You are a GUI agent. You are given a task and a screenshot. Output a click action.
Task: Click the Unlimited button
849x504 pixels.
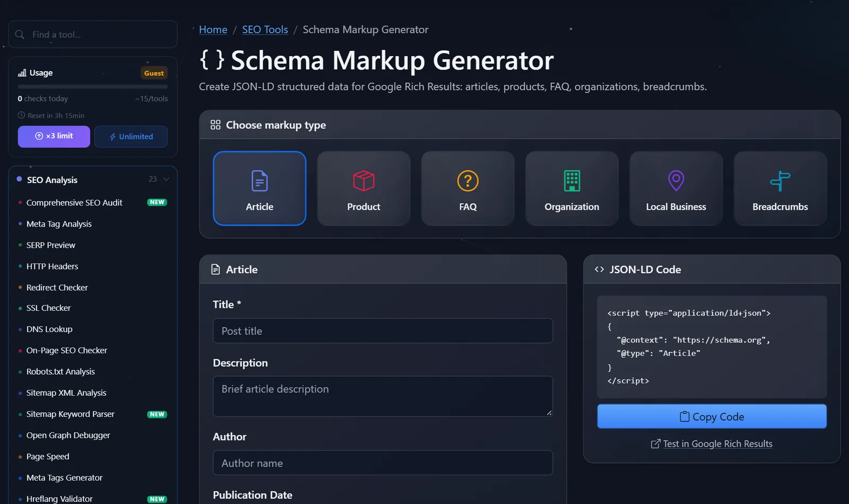[x=131, y=136]
